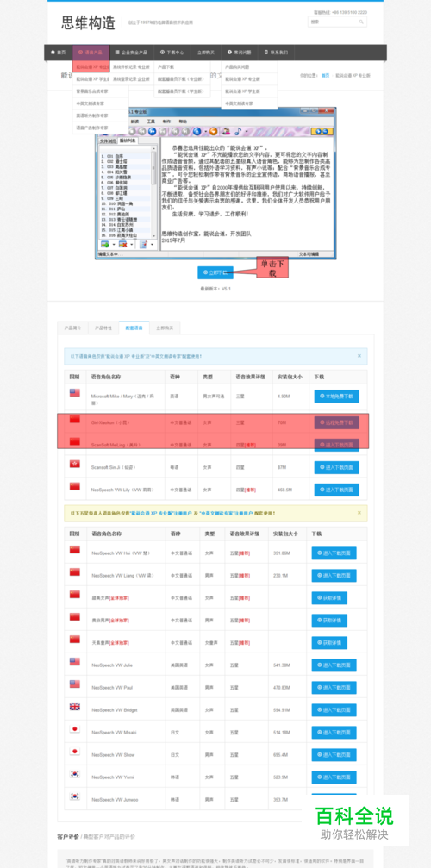Screen dimensions: 431x868
Task: Select 产品下载 in download dropdown
Action: coord(182,67)
